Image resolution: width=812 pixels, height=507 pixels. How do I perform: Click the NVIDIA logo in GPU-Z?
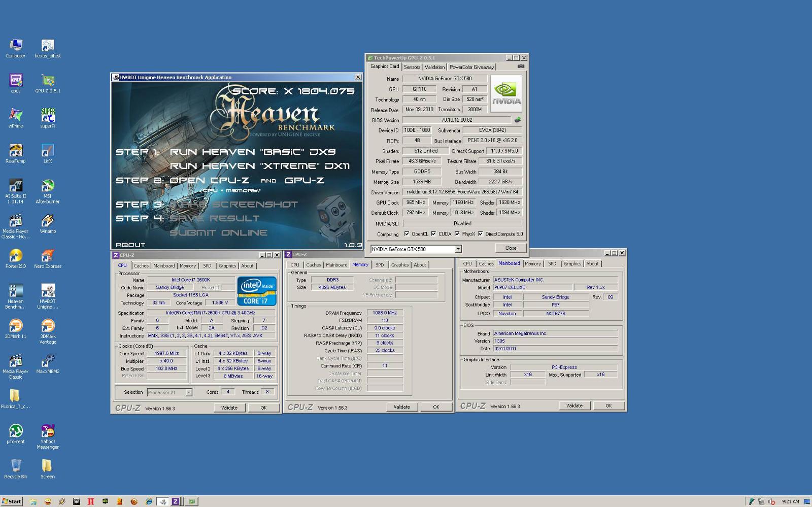[506, 94]
